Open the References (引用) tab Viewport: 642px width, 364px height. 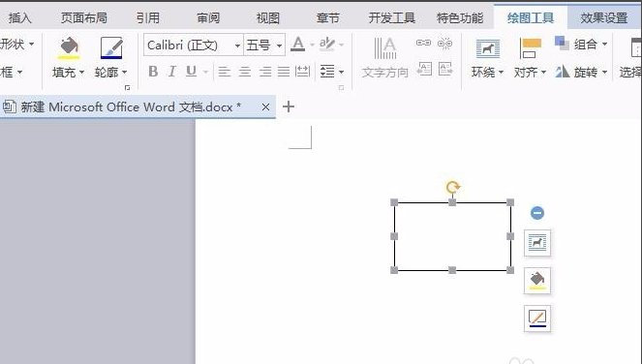[148, 18]
